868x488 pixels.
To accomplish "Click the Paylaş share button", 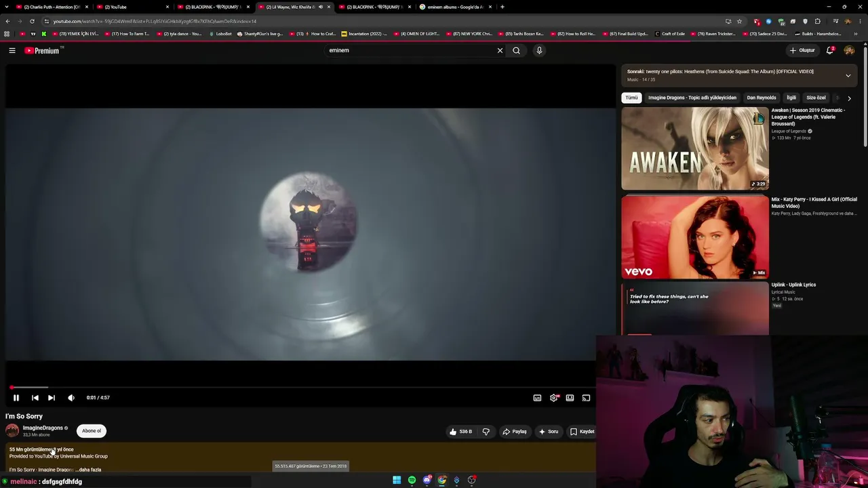I will 515,431.
